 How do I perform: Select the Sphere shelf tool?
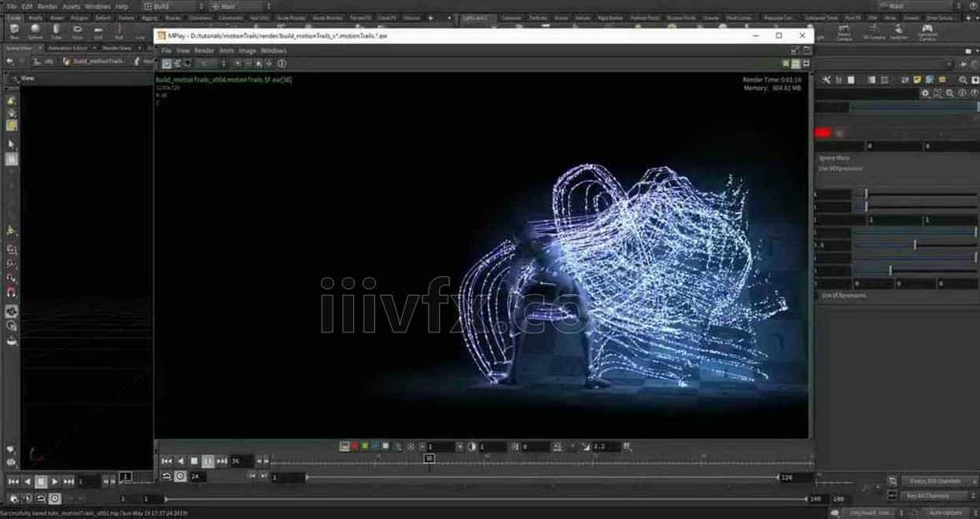click(35, 31)
